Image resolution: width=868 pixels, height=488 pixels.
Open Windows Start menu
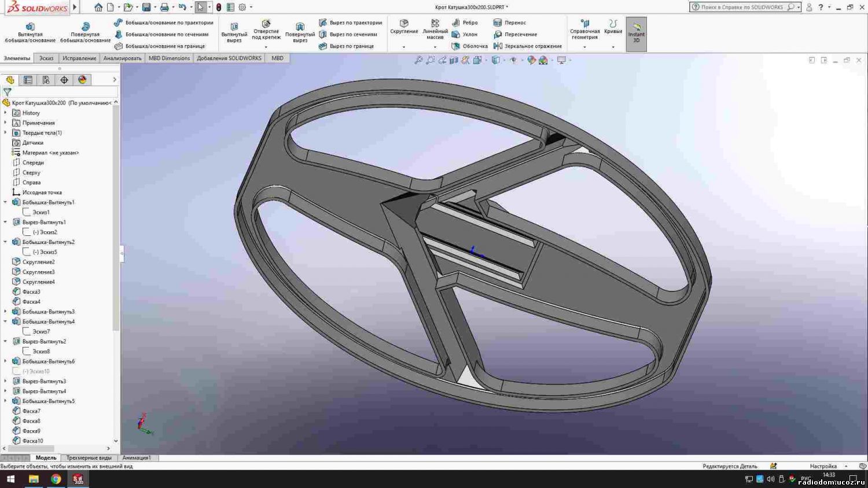click(x=10, y=479)
